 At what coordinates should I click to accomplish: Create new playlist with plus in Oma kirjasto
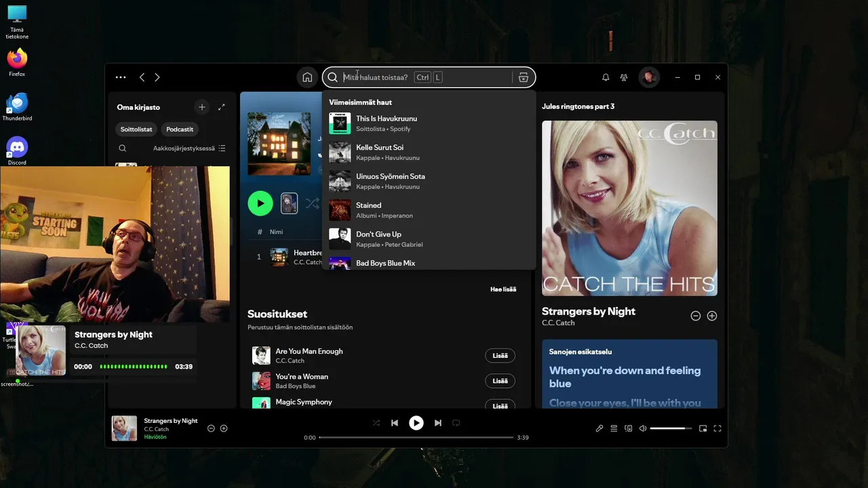(201, 107)
